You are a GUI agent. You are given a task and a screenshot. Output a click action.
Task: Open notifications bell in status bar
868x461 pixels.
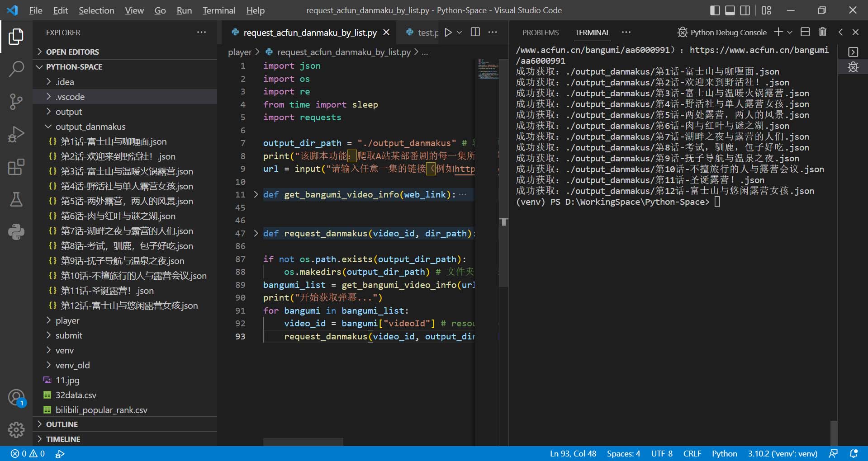(x=854, y=453)
